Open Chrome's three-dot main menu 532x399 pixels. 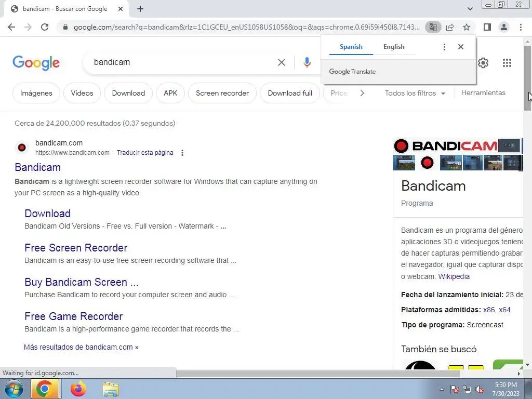[521, 27]
